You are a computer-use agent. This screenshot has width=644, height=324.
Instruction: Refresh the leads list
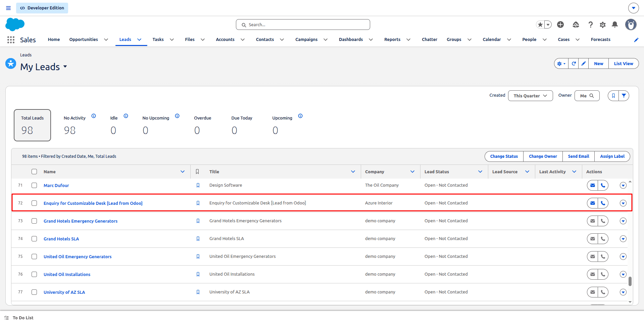click(x=574, y=63)
